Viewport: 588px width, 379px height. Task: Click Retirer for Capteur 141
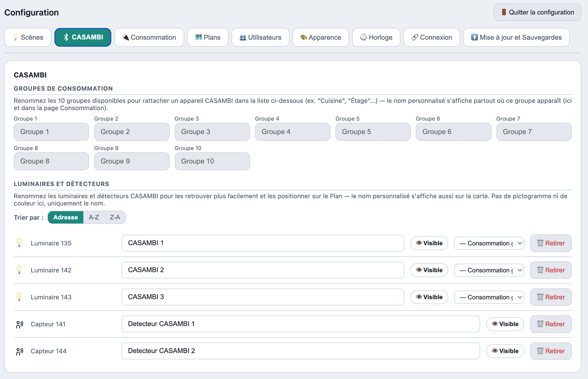coord(551,324)
